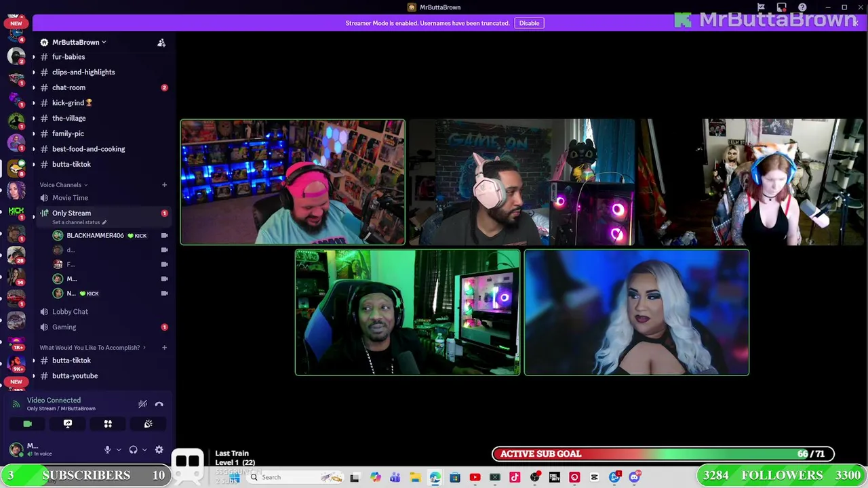The width and height of the screenshot is (868, 488).
Task: Click BLACKHAMMER406 in voice list
Action: click(x=95, y=235)
